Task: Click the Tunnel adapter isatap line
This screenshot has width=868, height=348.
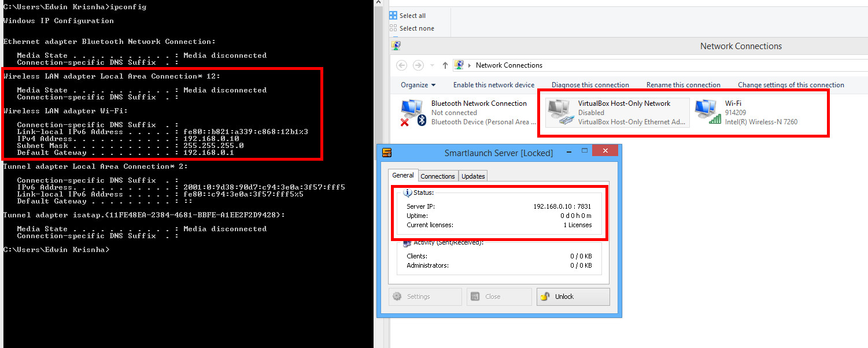Action: point(144,215)
